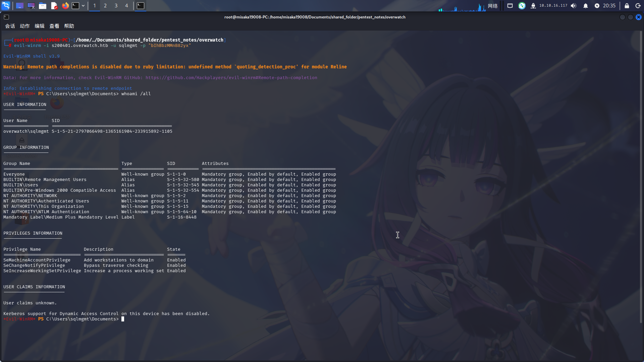This screenshot has width=644, height=362.
Task: Click the 20:35 clock
Action: click(x=609, y=6)
